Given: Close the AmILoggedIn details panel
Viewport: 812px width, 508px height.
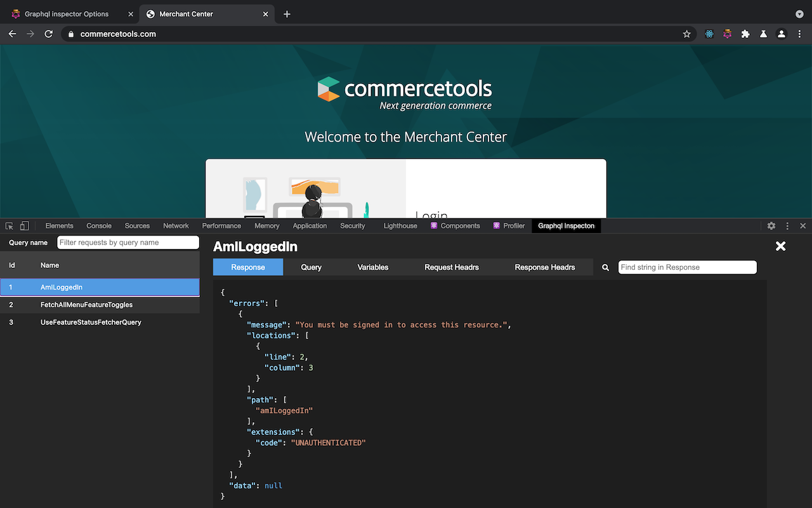Looking at the screenshot, I should pos(780,246).
